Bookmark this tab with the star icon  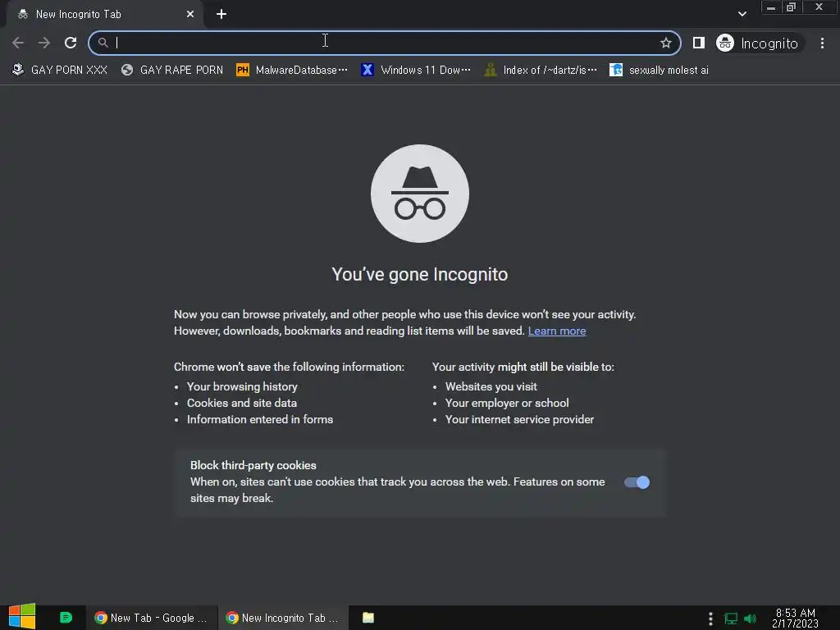665,43
